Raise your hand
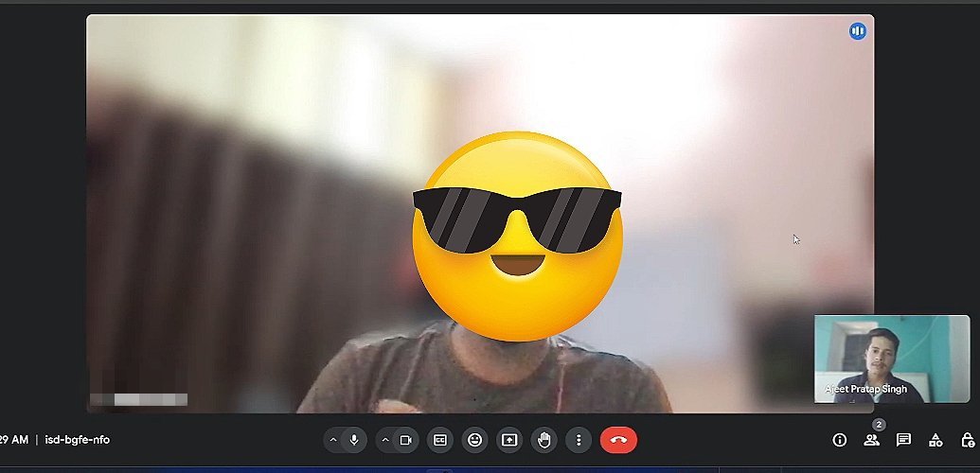Screen dimensions: 980x473 pyautogui.click(x=543, y=441)
